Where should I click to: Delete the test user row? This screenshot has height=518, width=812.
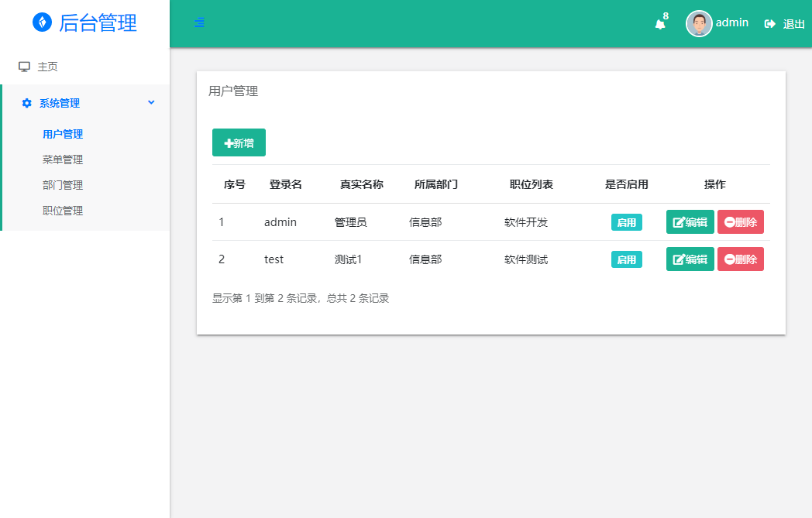tap(740, 259)
